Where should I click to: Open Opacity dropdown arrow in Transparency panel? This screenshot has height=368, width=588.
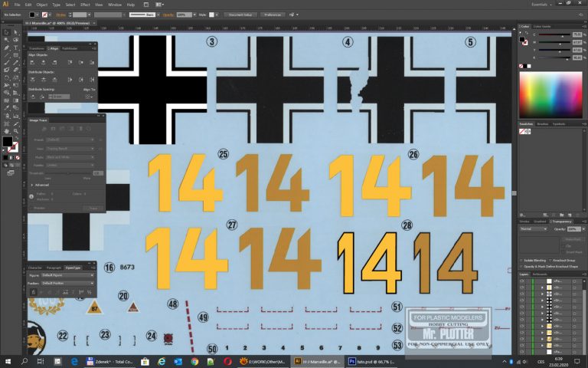click(583, 228)
